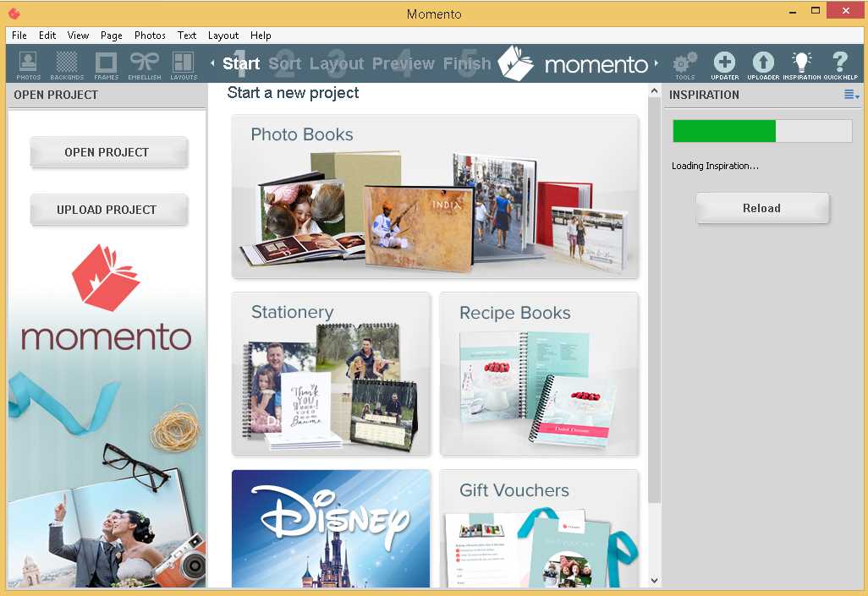Click the UPLOAD PROJECT button
This screenshot has width=868, height=596.
coord(109,210)
